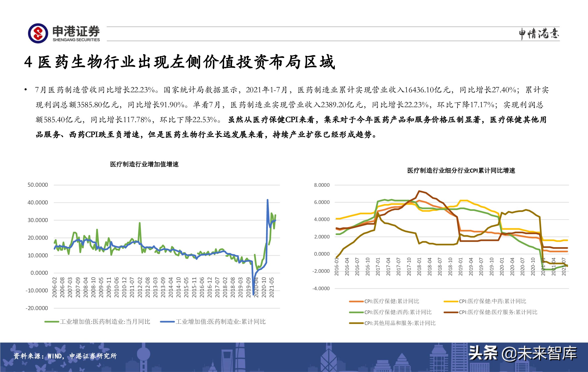Click the 8.0000 y-axis label on right chart

(322, 185)
